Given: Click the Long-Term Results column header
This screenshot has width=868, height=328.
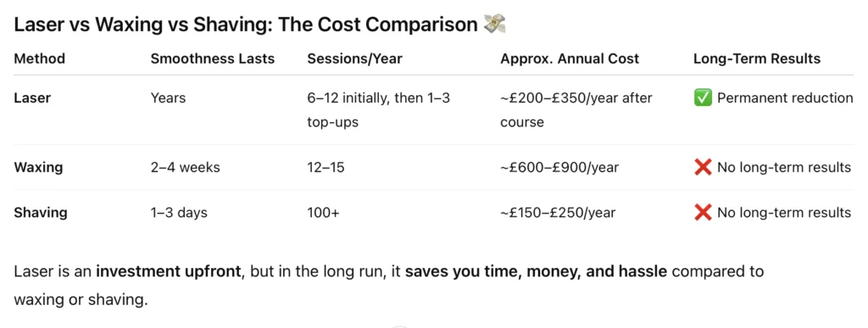Looking at the screenshot, I should click(x=757, y=58).
